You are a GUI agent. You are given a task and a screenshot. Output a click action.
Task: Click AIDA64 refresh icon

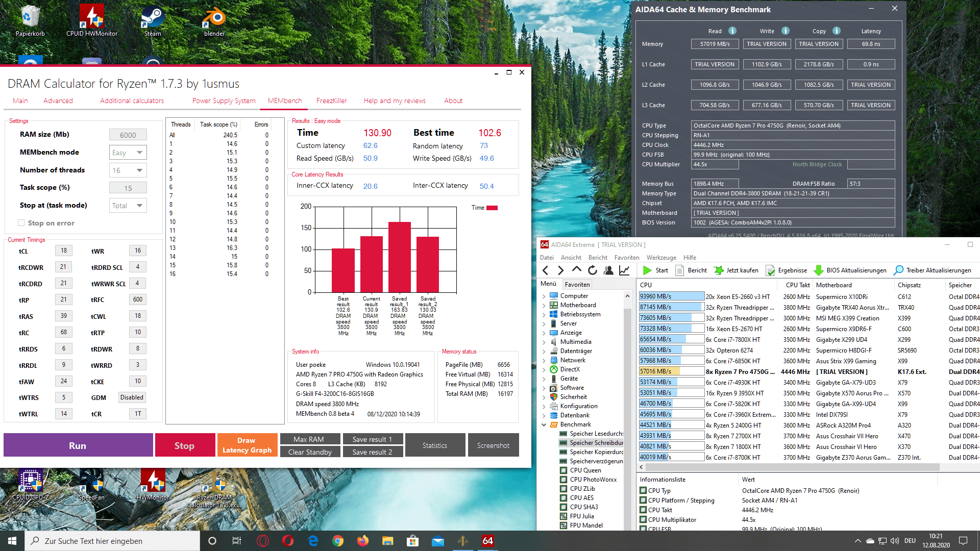[592, 270]
